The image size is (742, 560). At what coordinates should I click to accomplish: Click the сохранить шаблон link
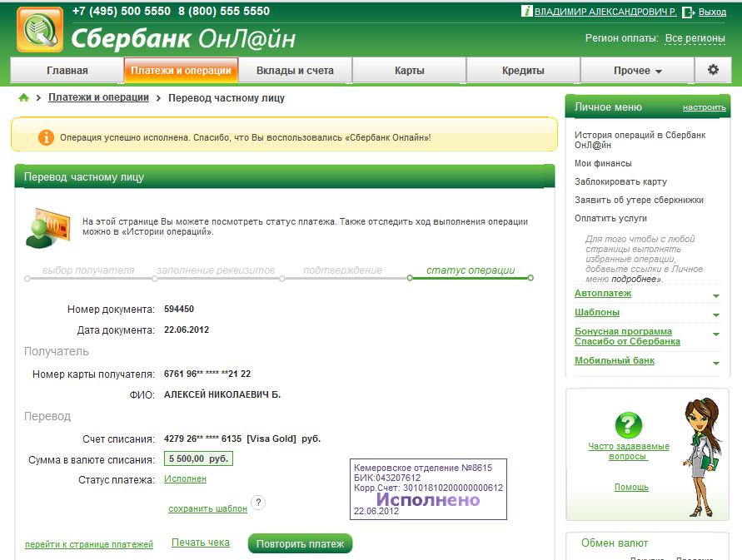coord(207,508)
